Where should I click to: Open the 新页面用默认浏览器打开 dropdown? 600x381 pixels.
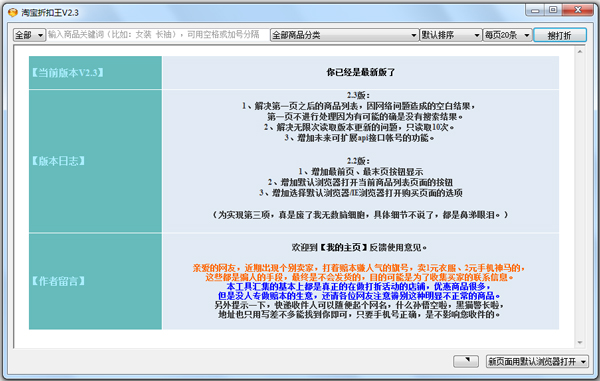tap(537, 361)
